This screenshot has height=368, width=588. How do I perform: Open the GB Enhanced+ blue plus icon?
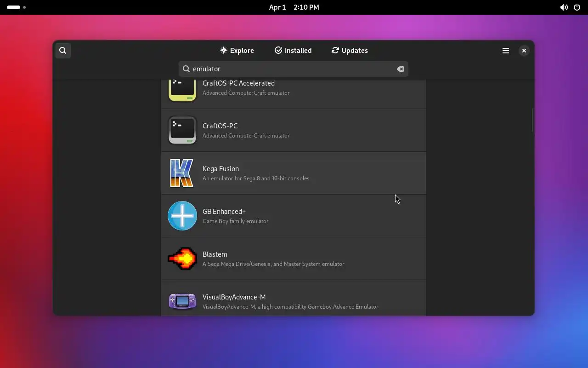[182, 216]
